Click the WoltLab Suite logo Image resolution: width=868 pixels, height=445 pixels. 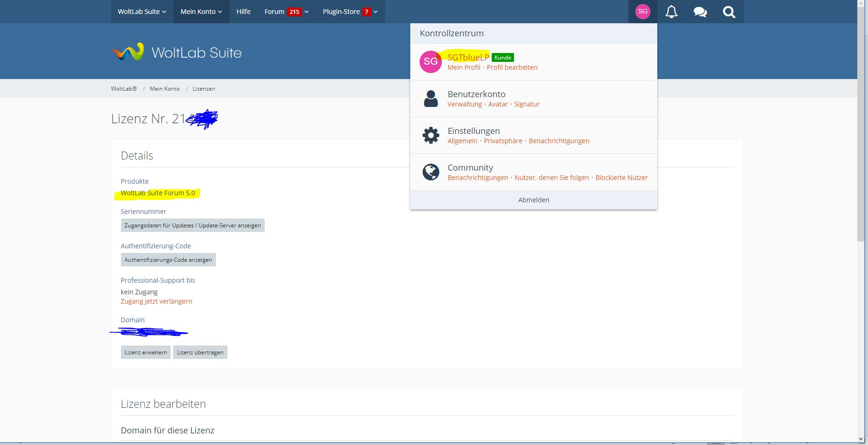point(177,52)
